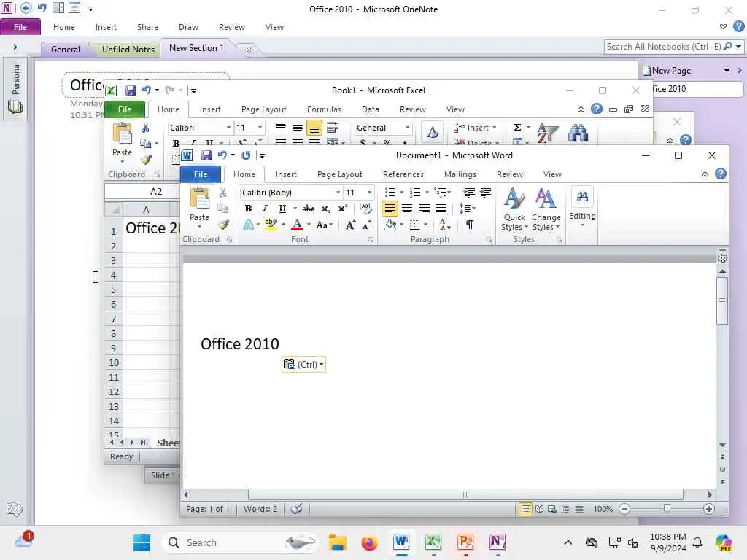The width and height of the screenshot is (747, 560).
Task: Switch to OneNote's Draw tab
Action: pyautogui.click(x=188, y=27)
